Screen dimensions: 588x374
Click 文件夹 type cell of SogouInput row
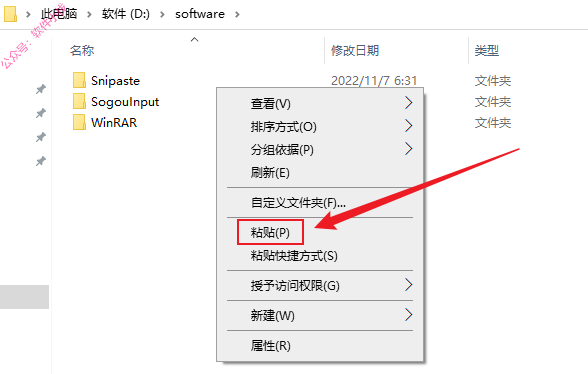[493, 102]
